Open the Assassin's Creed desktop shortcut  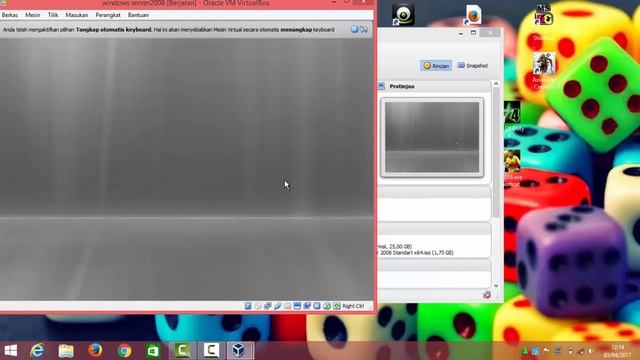coord(544,64)
